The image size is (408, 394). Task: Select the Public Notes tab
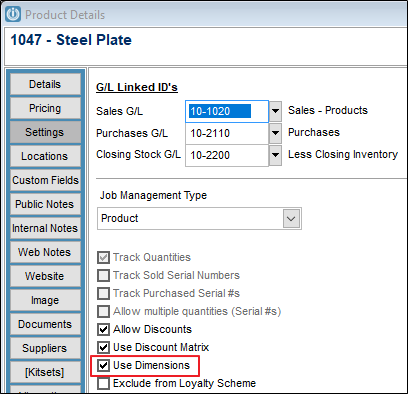click(45, 204)
